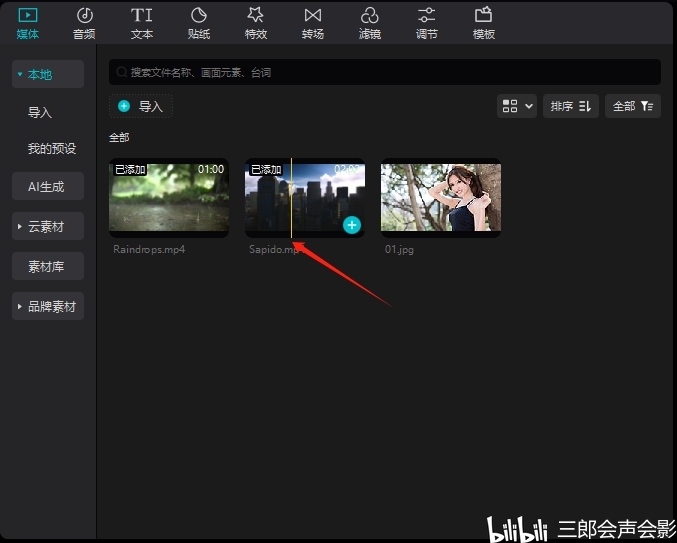Viewport: 677px width, 543px height.
Task: Switch to the 转场 (Transitions) tab
Action: coord(313,23)
